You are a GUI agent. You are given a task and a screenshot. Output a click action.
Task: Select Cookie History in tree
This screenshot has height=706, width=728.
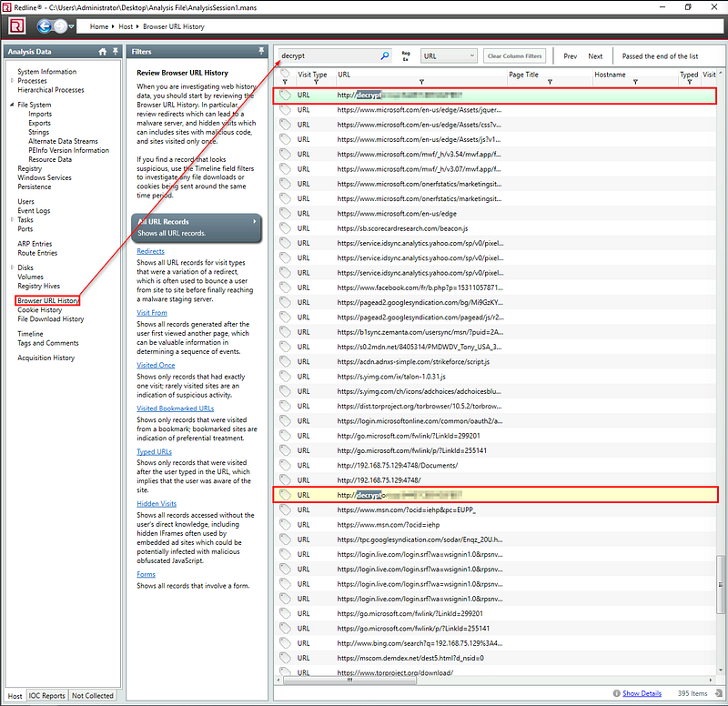pos(40,310)
